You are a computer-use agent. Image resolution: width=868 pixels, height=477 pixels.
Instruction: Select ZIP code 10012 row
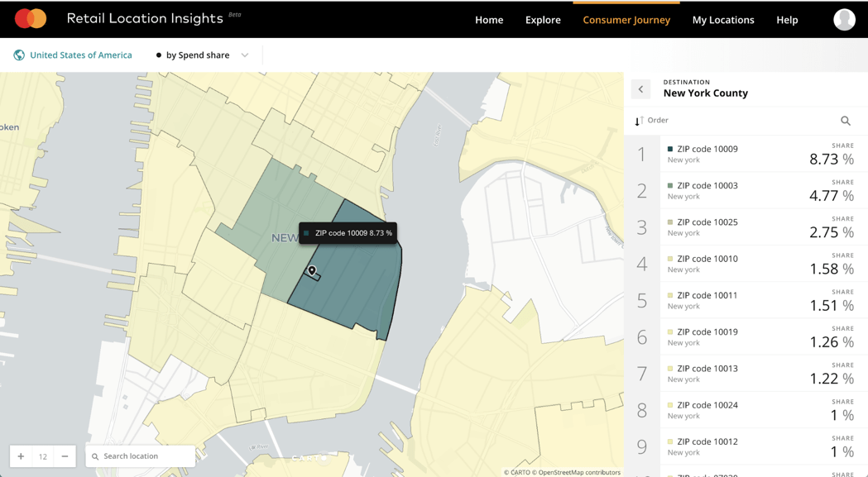coord(746,446)
